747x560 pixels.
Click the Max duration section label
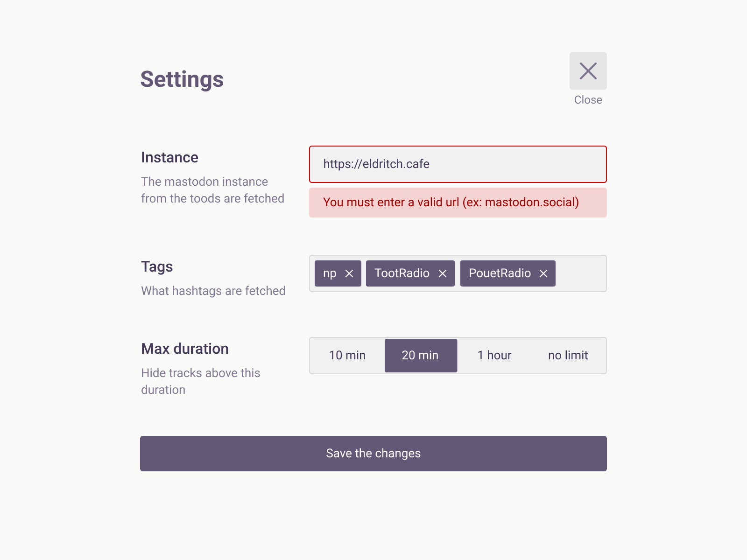pos(185,349)
